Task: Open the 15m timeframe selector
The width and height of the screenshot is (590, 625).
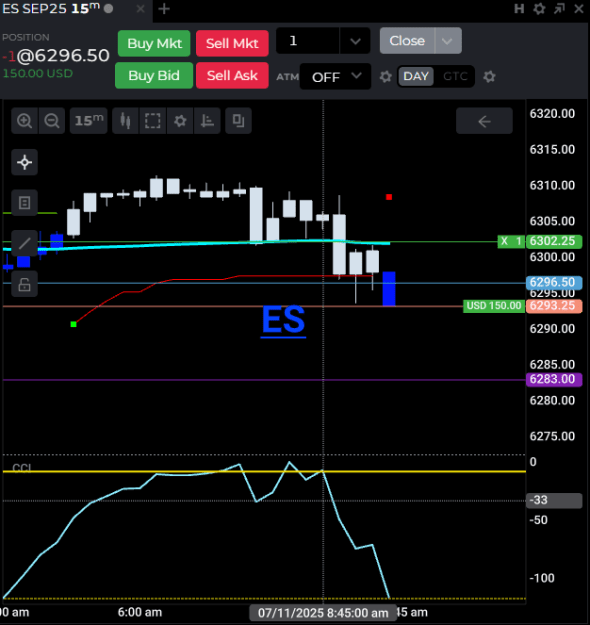Action: 89,120
